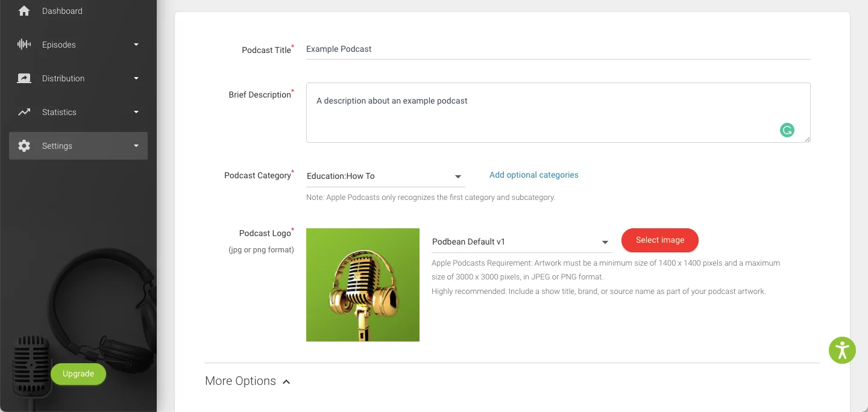Select the Settings menu item
The image size is (868, 412).
coord(57,145)
